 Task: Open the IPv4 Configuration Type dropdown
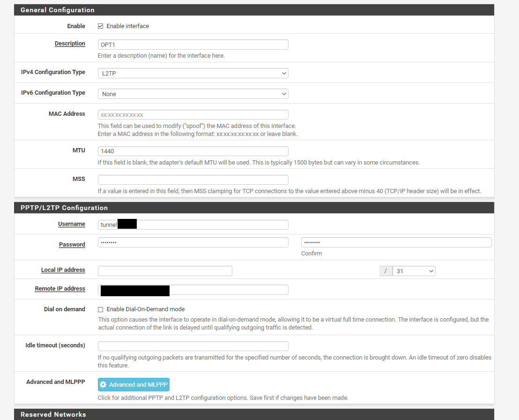tap(193, 73)
